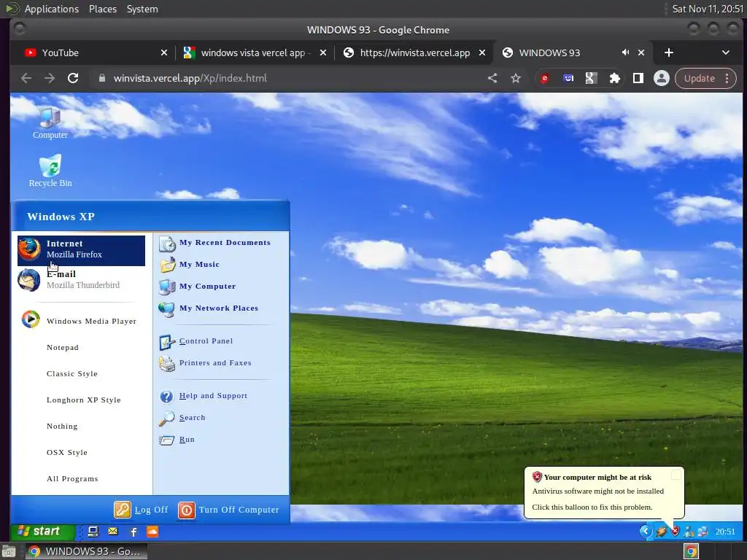The image size is (747, 560).
Task: Open Chrome extensions puzzle menu
Action: [614, 78]
